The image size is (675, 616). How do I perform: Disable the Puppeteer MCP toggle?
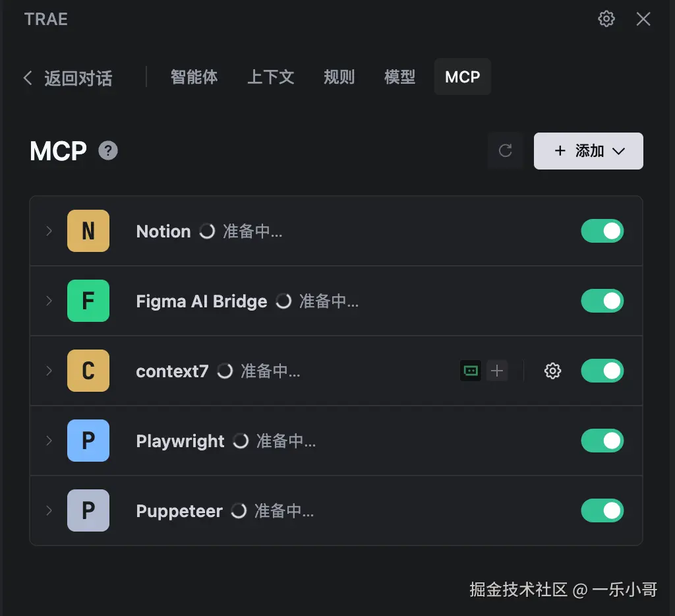602,510
